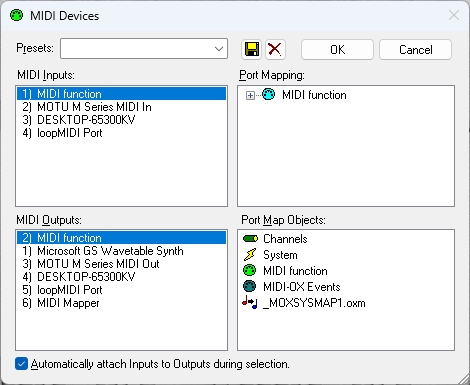Select output 5) loopMIDI Port
The height and width of the screenshot is (385, 470).
[121, 290]
